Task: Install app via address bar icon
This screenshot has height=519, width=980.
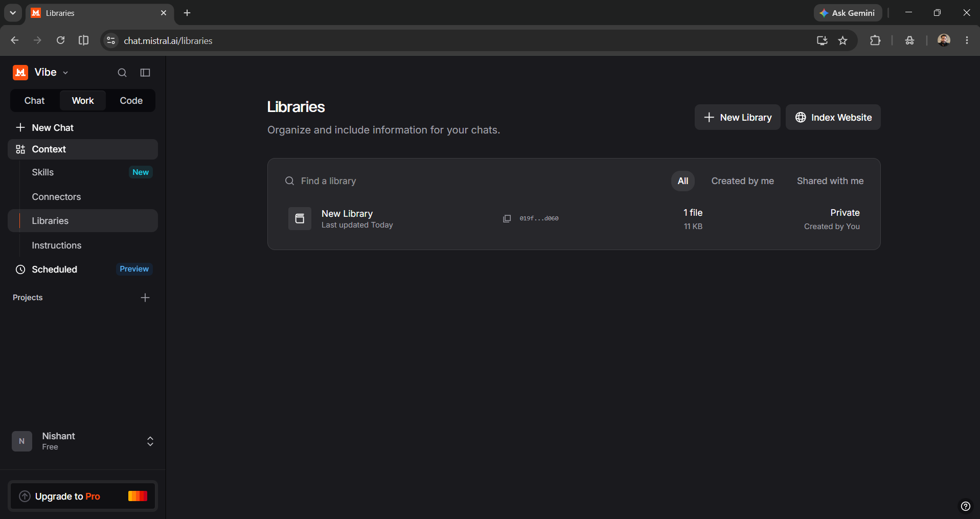Action: (822, 40)
